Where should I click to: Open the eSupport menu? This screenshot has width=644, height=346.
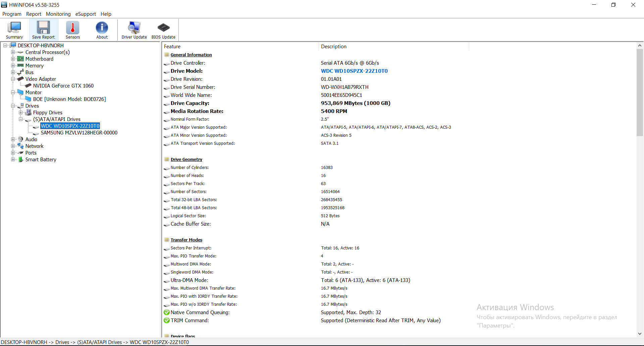point(86,14)
